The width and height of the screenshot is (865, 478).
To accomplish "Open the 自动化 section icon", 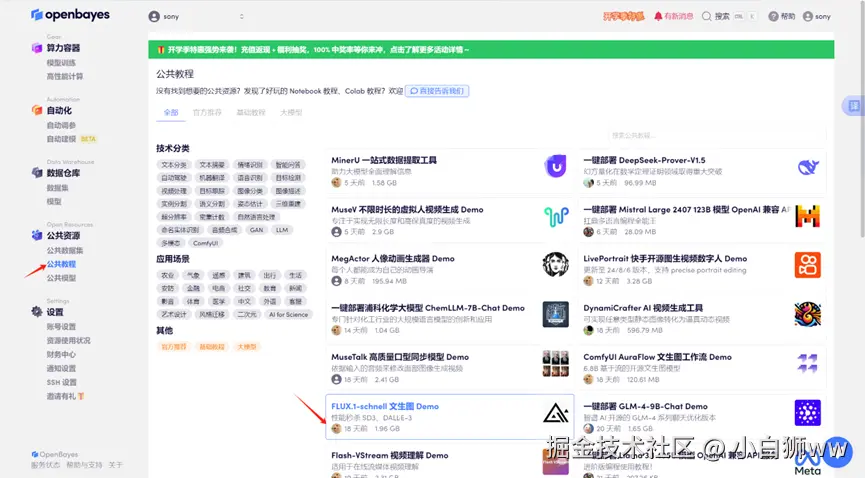I will click(x=37, y=110).
